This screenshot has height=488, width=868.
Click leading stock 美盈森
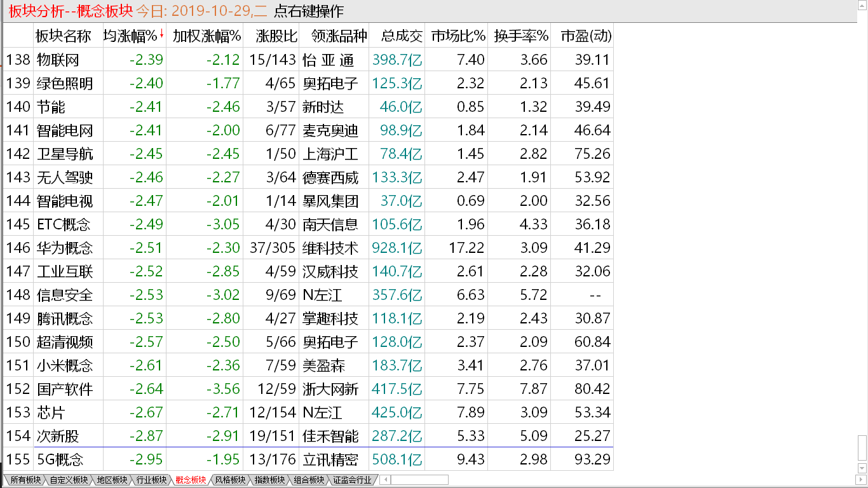coord(324,365)
